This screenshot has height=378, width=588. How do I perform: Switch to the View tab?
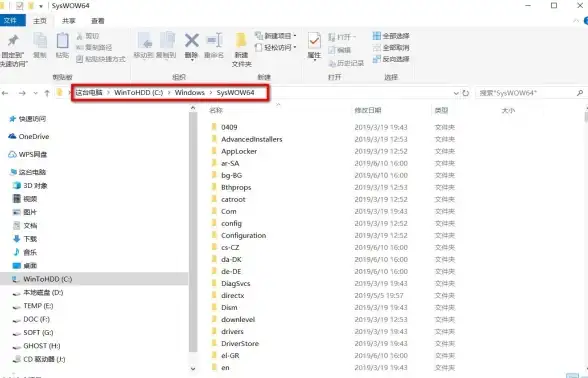tap(98, 21)
